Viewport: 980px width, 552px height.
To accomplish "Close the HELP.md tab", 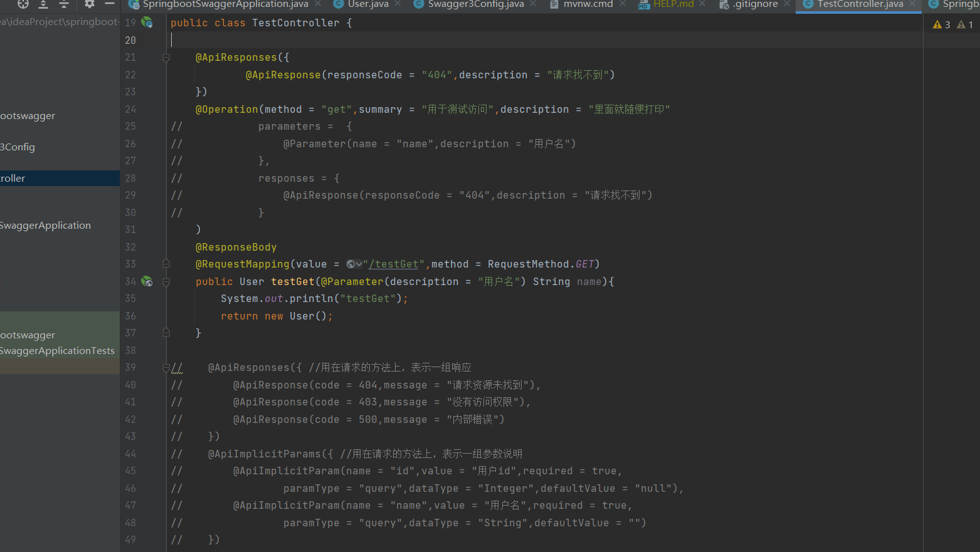I will coord(702,4).
